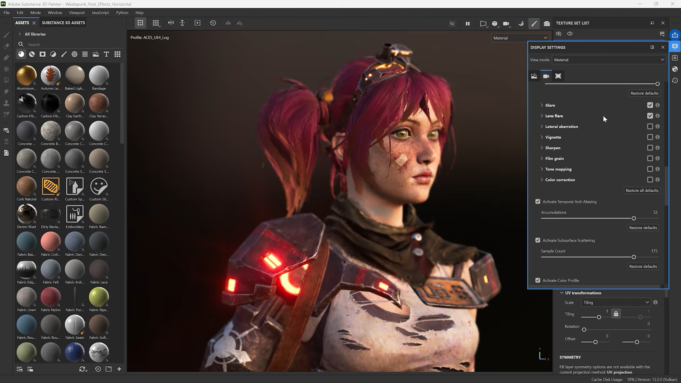Show Fonts category with T icon
The image size is (681, 383).
(106, 54)
